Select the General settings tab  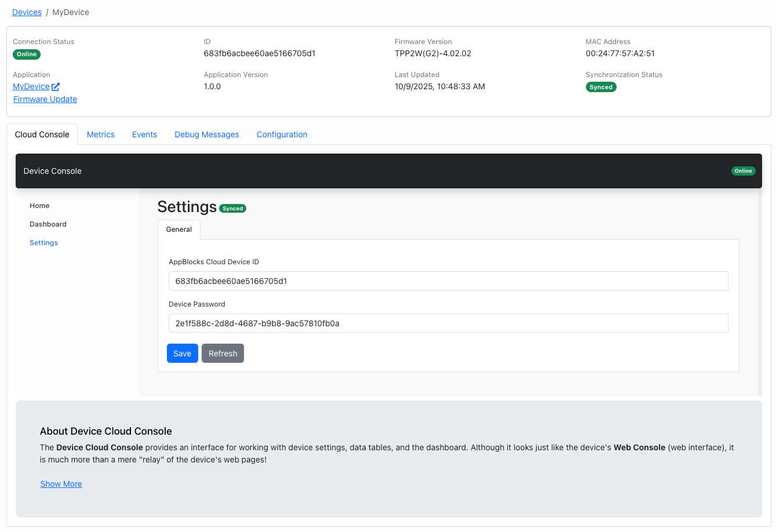coord(179,229)
